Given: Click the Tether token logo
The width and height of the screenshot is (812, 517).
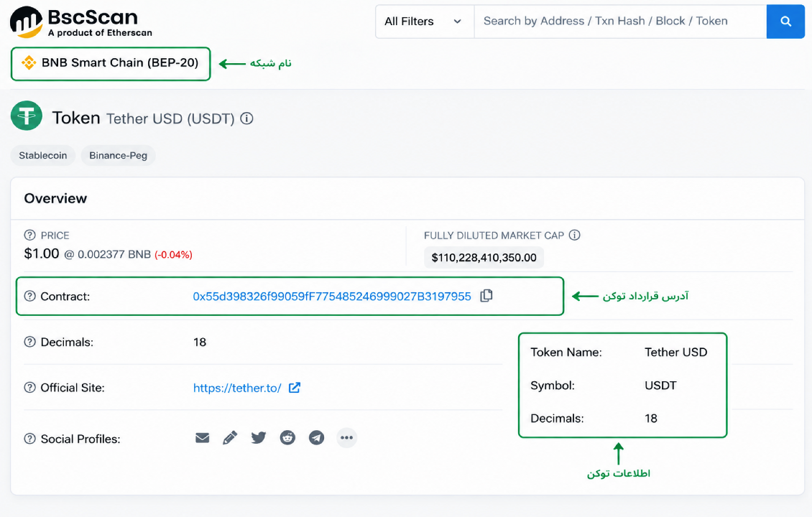Looking at the screenshot, I should click(27, 116).
